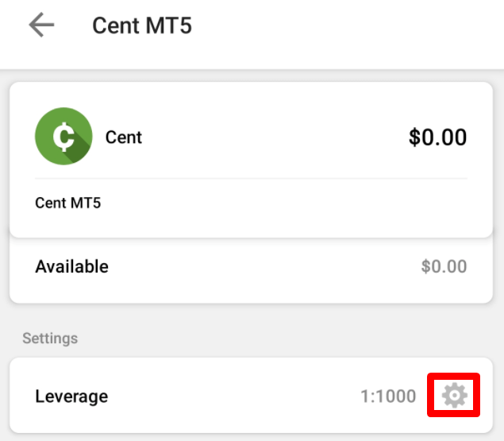Click the Settings section header

(50, 338)
